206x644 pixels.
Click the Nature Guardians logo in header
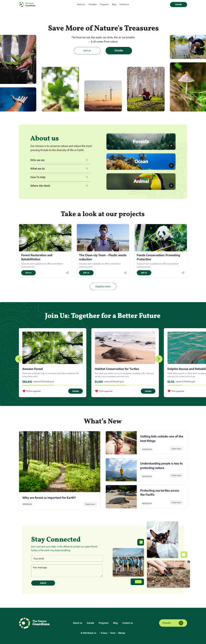click(27, 4)
